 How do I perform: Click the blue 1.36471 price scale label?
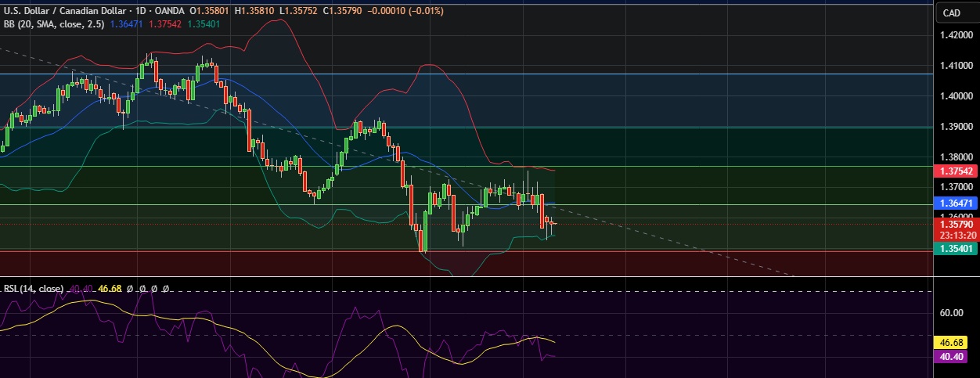click(x=956, y=203)
